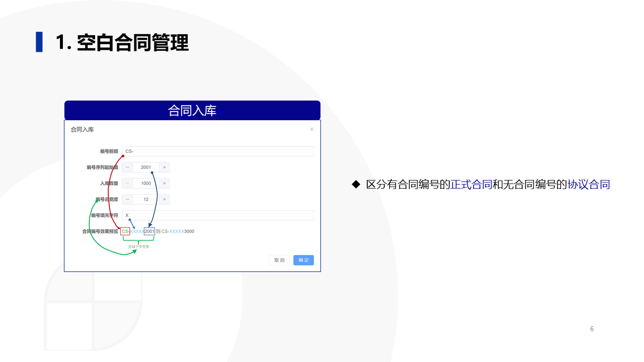Confirm with the 确定 button
Viewport: 644px width, 362px height.
click(303, 260)
